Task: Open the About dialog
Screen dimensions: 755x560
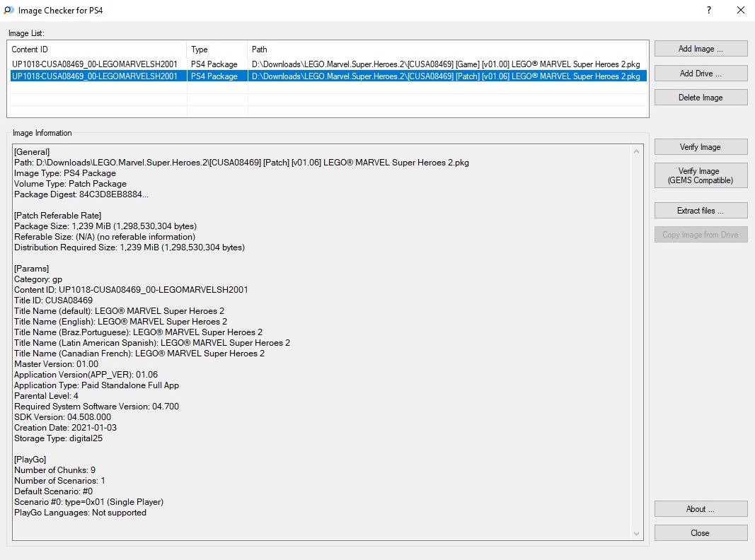Action: (x=701, y=508)
